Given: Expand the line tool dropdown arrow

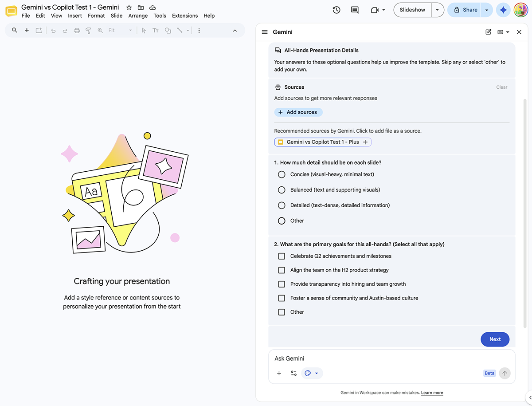Looking at the screenshot, I should click(188, 31).
